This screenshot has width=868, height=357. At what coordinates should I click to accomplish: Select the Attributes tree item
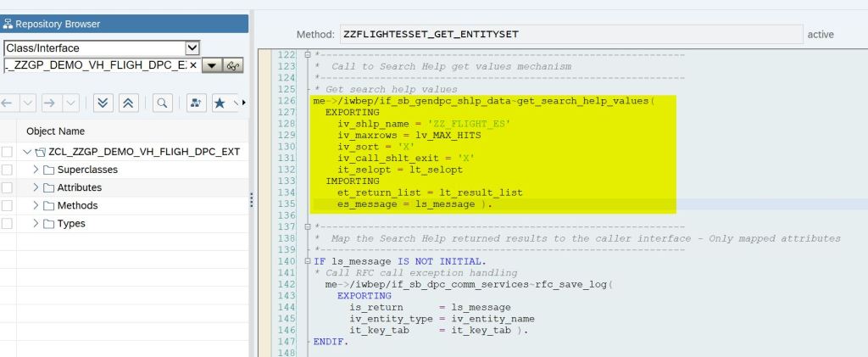[80, 187]
